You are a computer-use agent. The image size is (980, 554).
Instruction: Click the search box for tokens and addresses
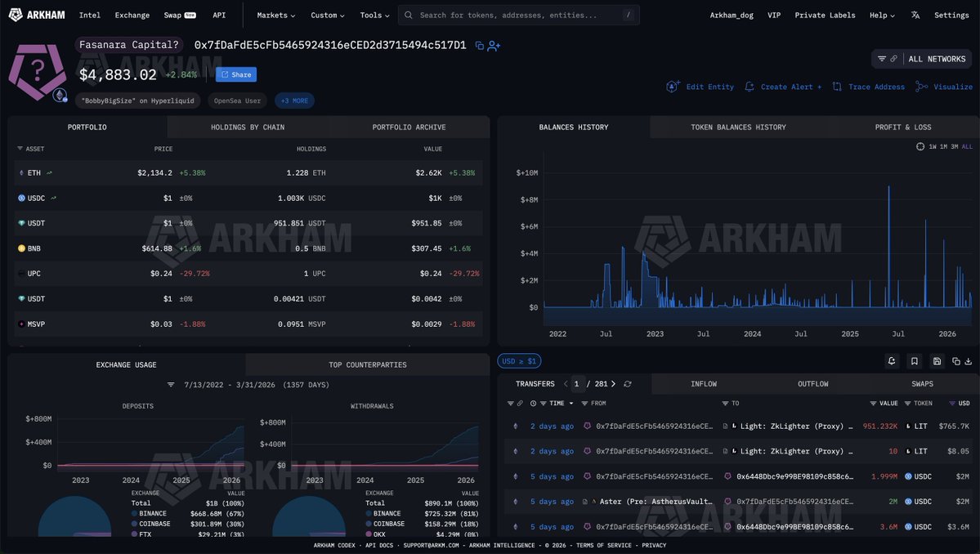point(518,15)
